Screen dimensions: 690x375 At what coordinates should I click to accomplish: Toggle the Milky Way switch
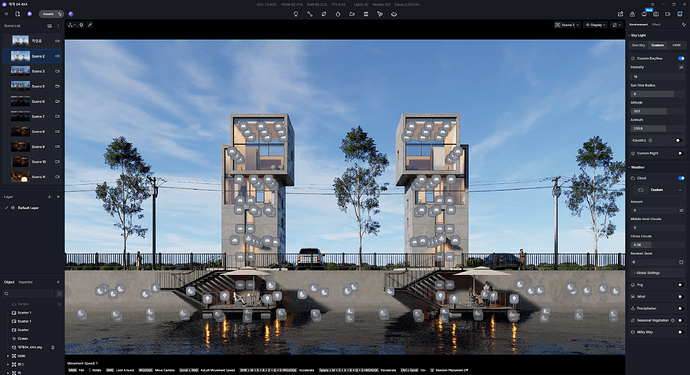[x=681, y=332]
